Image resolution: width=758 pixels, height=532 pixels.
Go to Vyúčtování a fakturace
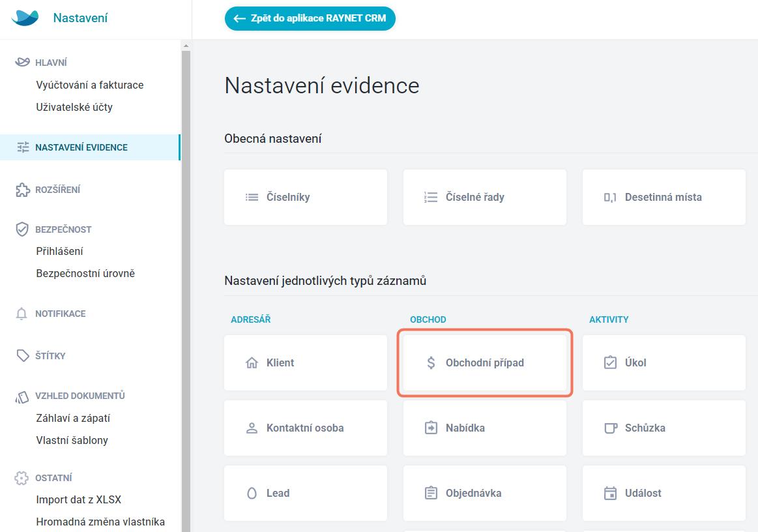point(90,85)
